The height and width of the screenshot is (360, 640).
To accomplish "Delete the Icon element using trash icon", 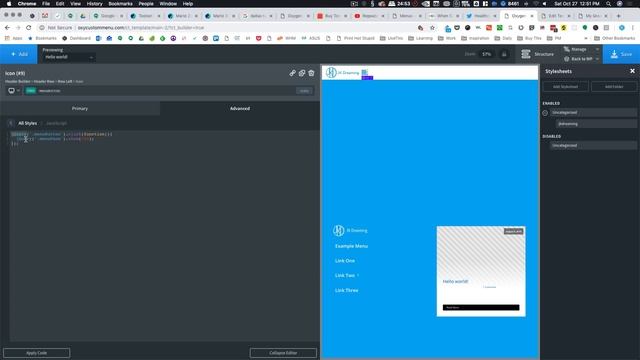I will 311,73.
